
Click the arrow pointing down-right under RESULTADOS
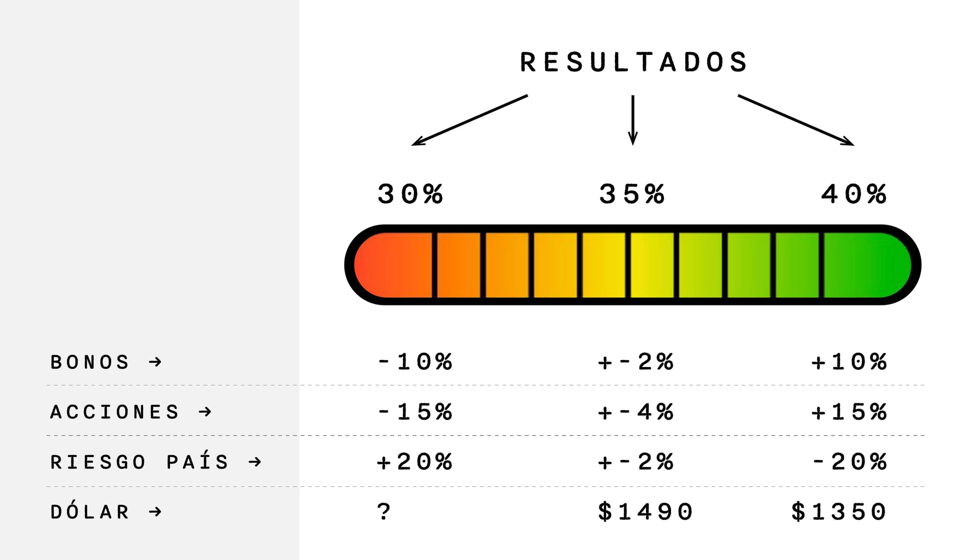tap(796, 120)
